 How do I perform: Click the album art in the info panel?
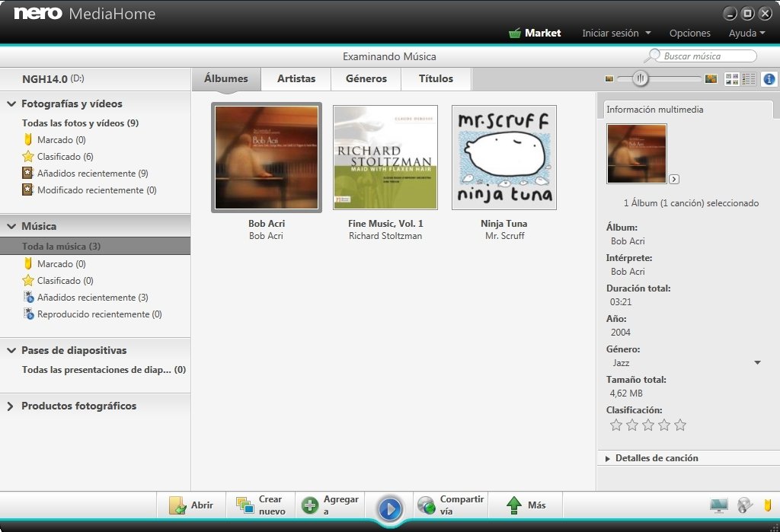pyautogui.click(x=636, y=154)
